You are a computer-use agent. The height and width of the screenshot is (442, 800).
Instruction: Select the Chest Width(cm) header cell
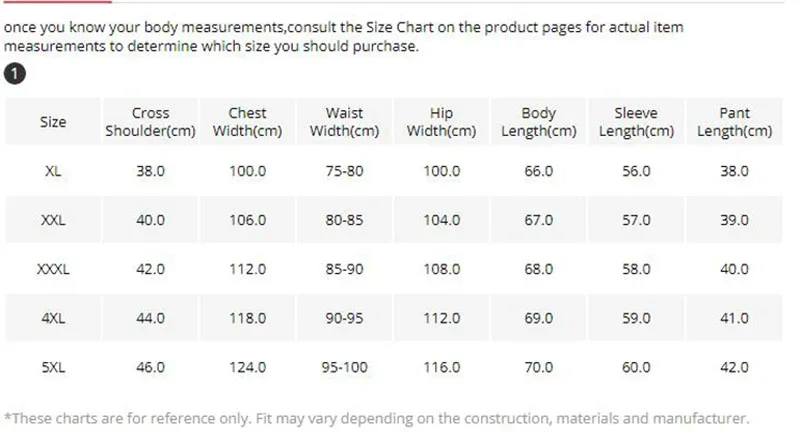[x=247, y=121]
